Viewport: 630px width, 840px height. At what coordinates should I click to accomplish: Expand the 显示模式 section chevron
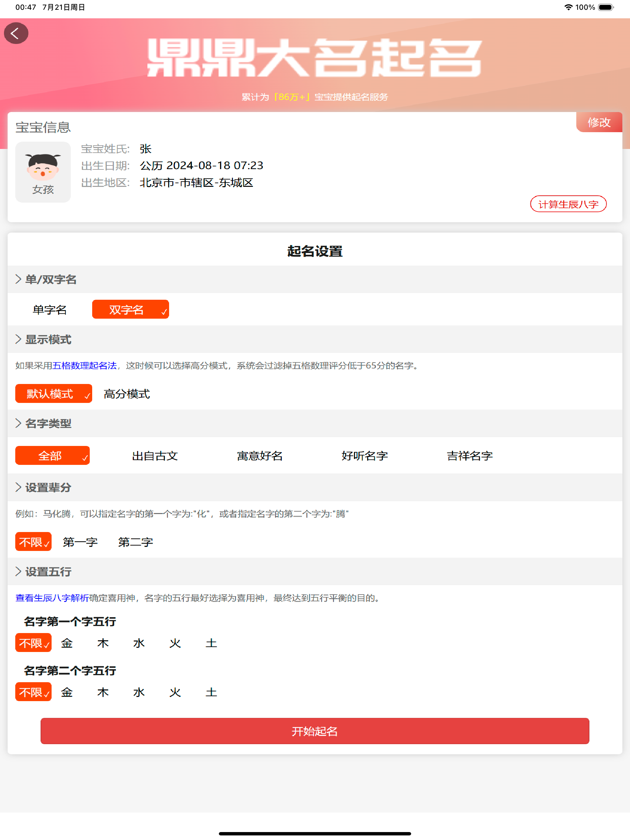coord(18,339)
